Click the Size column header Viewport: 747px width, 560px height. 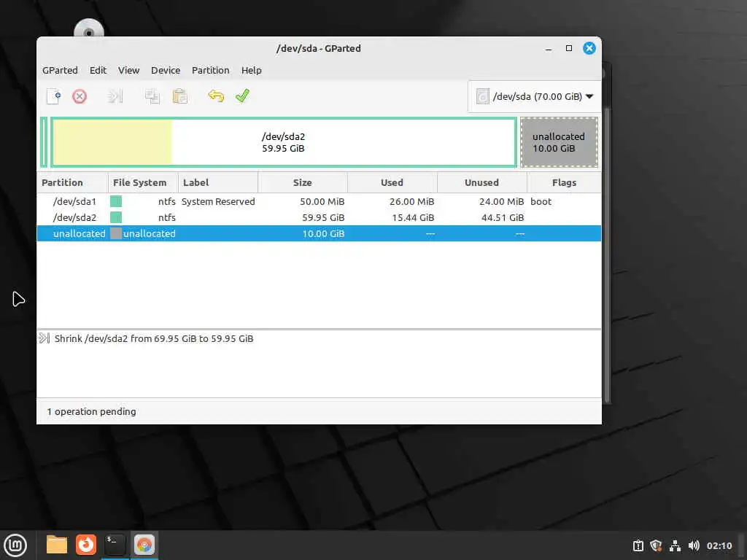(x=303, y=183)
